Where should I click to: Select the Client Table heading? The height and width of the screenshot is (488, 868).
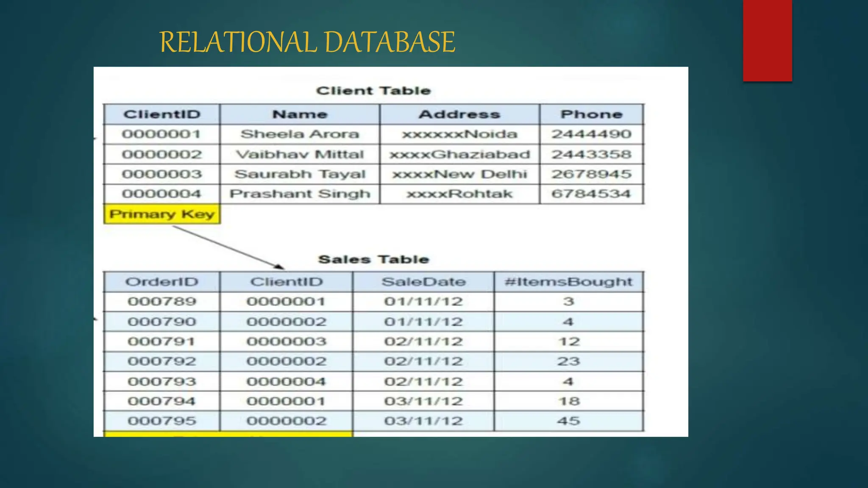[x=373, y=91]
